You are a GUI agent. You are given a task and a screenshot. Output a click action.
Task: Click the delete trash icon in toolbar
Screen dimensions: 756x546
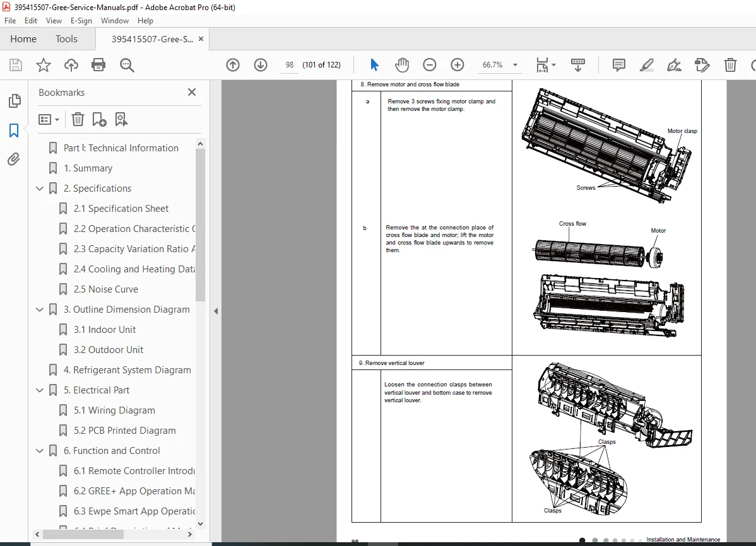coord(730,65)
